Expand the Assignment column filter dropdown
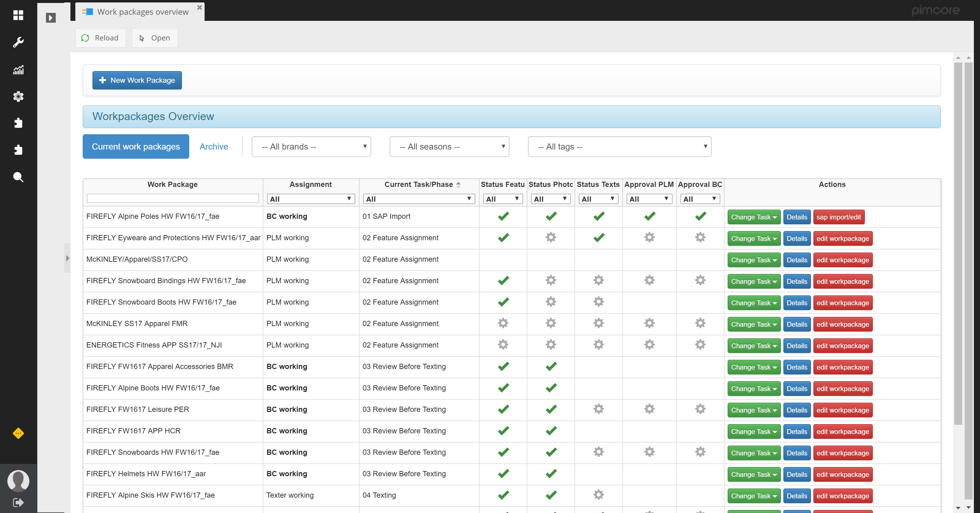Screen dimensions: 980x513 click(311, 199)
